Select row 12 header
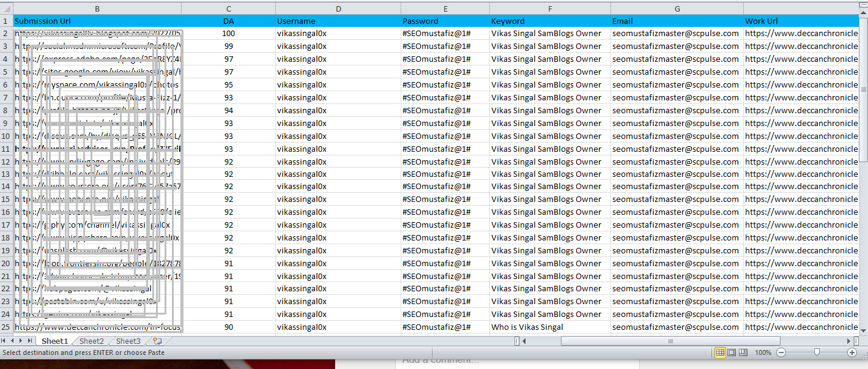 [6, 162]
